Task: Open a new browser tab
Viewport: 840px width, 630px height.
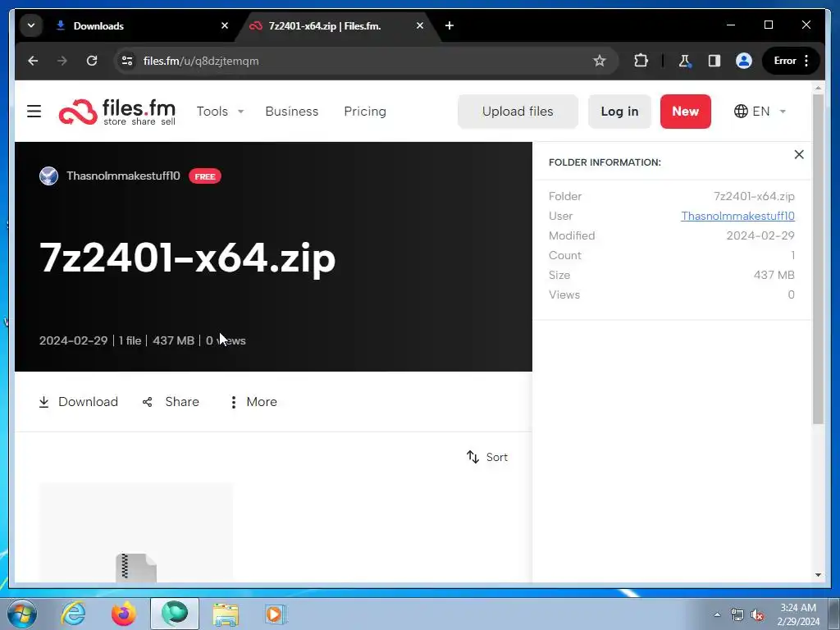Action: click(x=450, y=25)
